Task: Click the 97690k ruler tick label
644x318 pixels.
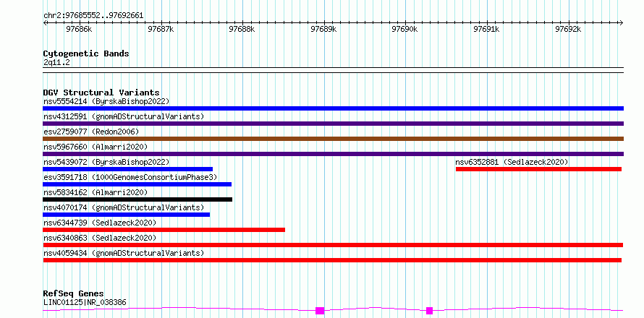Action: (405, 29)
